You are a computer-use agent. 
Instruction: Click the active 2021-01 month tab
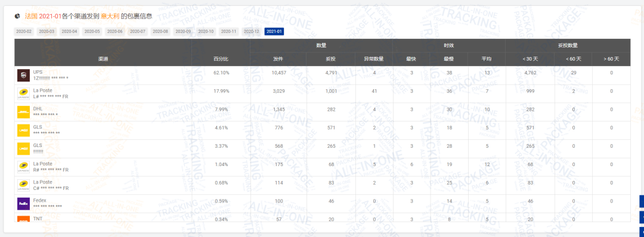(274, 32)
